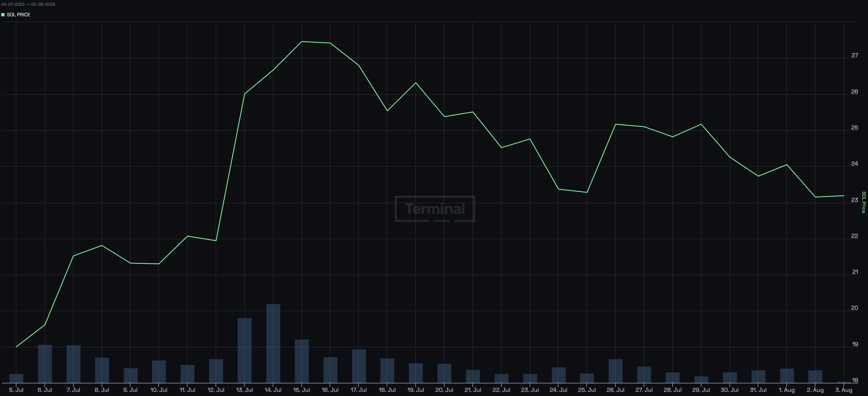Click the green SOL PRICE legend swatch
868x396 pixels.
pos(3,15)
